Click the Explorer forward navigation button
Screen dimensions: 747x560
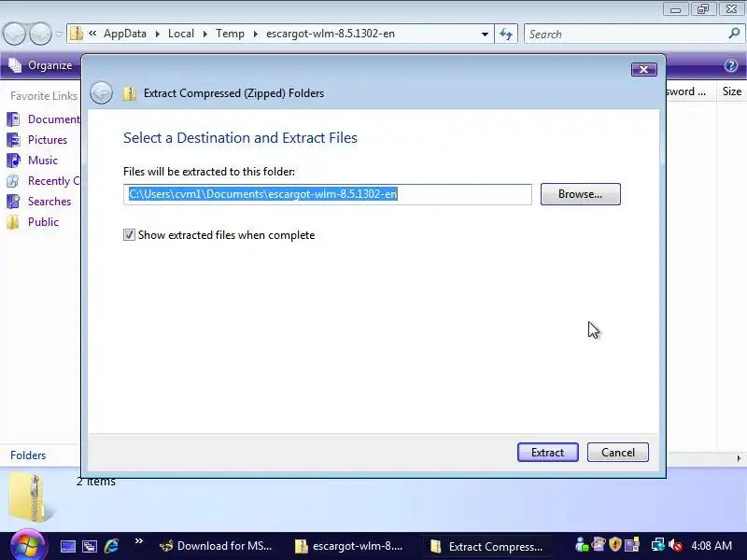tap(40, 34)
